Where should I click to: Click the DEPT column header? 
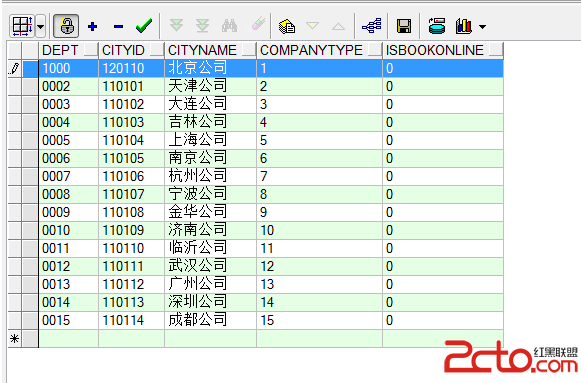pos(69,50)
